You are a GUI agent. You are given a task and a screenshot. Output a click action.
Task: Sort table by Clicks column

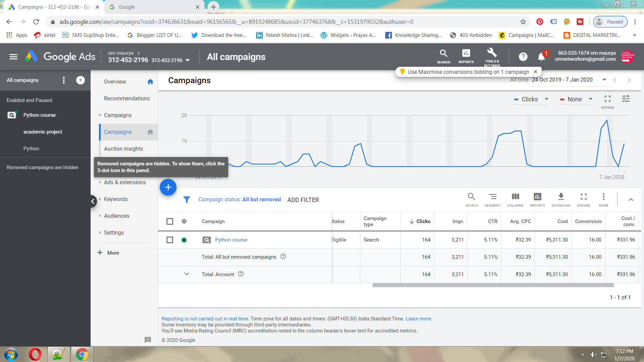pos(420,221)
